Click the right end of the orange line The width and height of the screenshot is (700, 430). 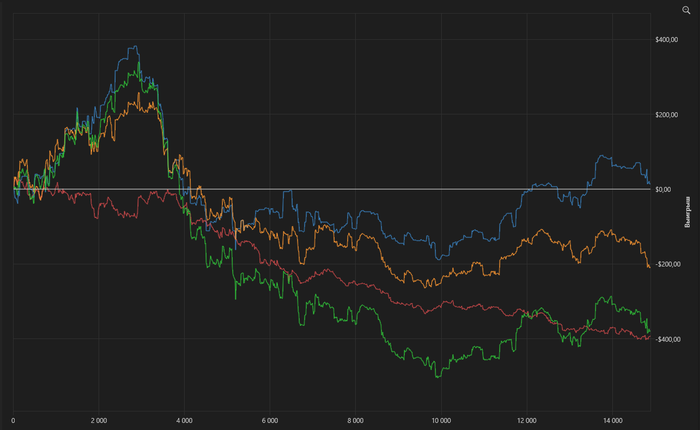coord(649,267)
